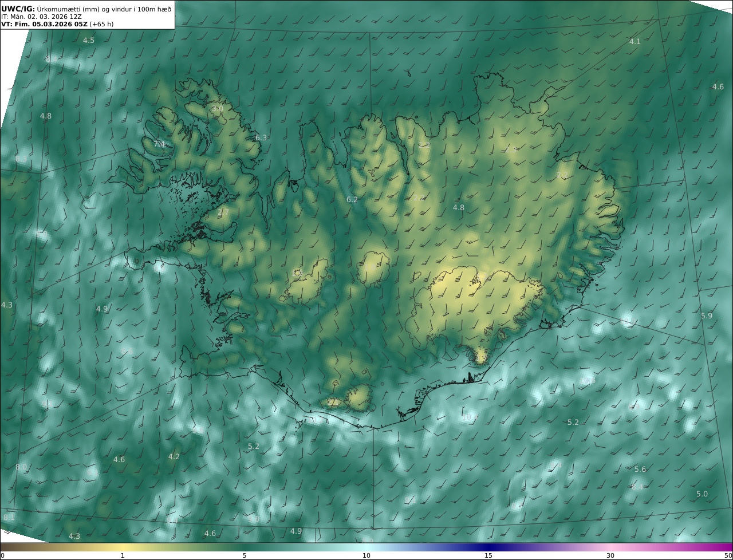The image size is (733, 560).
Task: Pick the yellow colorbar segment near 1
Action: (x=123, y=547)
